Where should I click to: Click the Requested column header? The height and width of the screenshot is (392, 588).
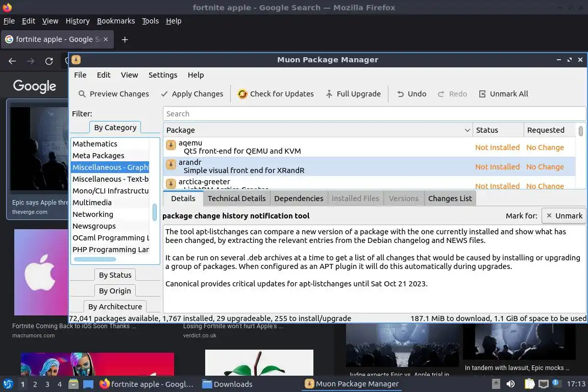click(549, 130)
